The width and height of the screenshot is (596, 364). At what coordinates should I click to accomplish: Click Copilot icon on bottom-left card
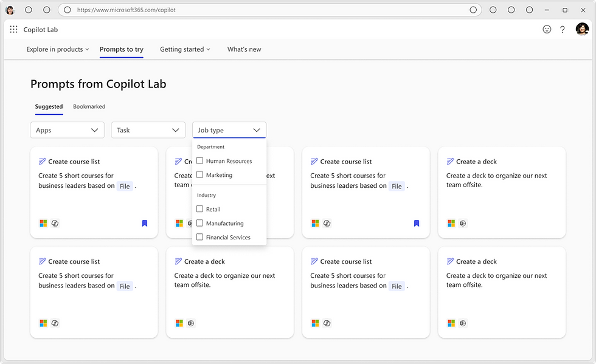[55, 323]
